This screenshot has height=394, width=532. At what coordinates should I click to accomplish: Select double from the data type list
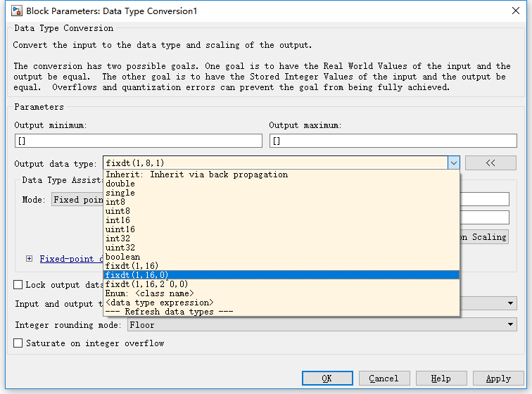120,184
